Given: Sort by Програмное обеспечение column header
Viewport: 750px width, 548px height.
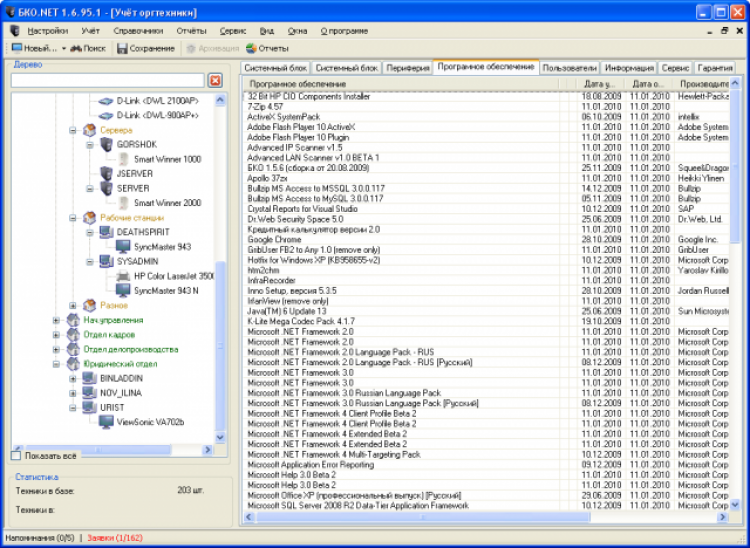Looking at the screenshot, I should (401, 84).
